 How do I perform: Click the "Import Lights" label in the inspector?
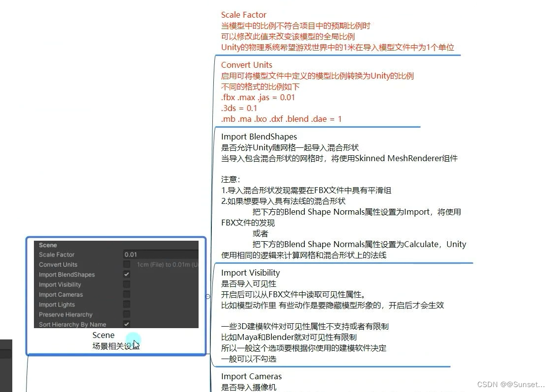click(x=57, y=305)
